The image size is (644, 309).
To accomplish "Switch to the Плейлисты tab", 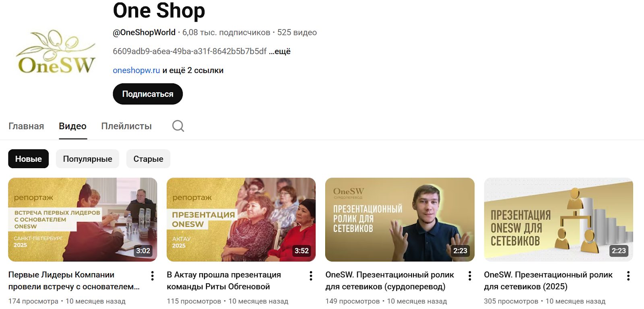I will (126, 126).
